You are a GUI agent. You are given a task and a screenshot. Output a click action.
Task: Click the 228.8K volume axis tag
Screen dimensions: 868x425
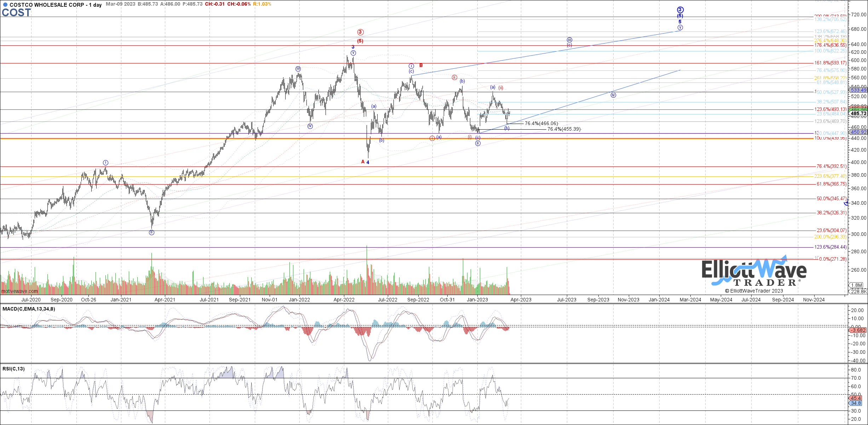[x=859, y=291]
